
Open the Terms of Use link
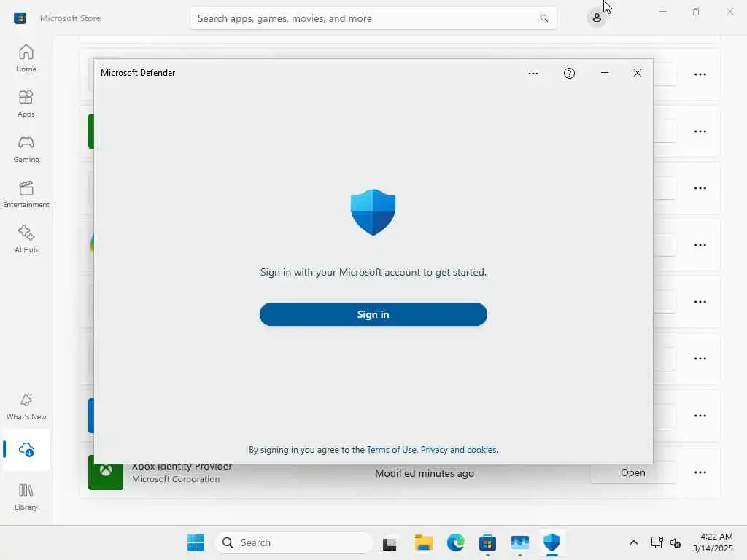tap(392, 450)
